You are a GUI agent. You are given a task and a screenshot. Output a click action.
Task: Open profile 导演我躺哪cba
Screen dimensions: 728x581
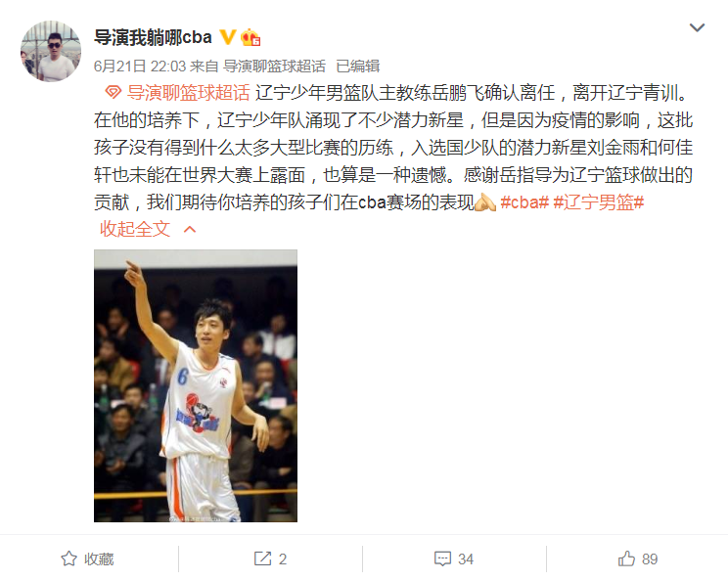pos(153,37)
